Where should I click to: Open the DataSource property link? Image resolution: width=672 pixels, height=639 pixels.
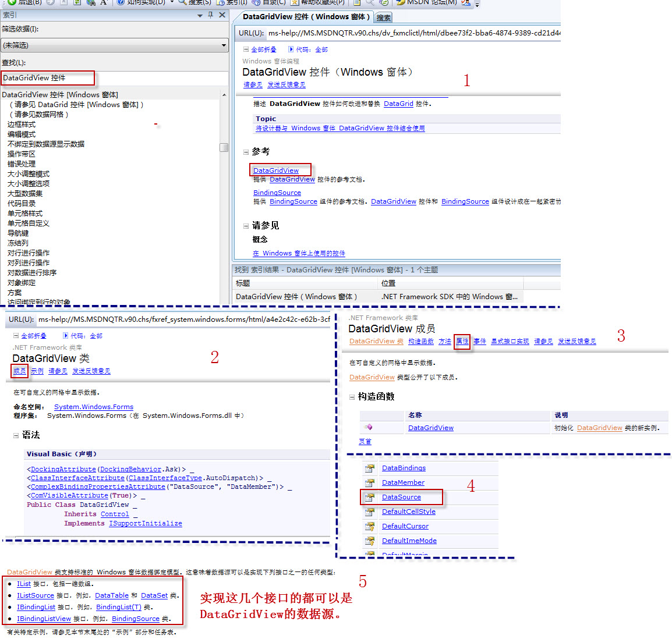pos(401,497)
